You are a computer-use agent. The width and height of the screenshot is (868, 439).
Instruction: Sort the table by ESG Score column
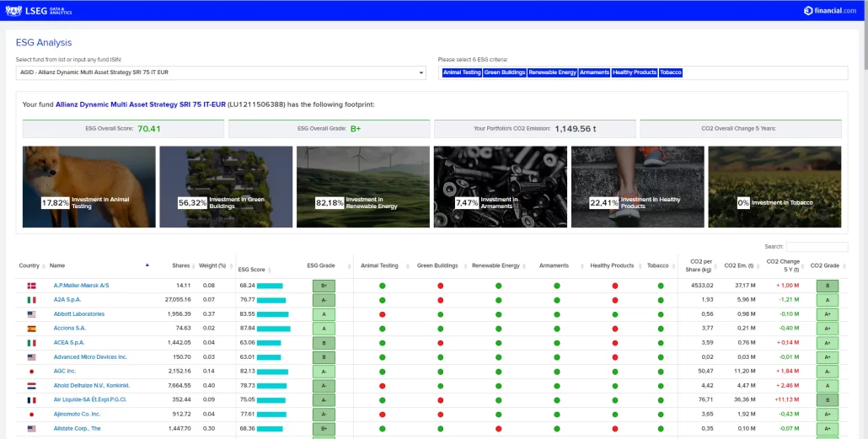coord(251,270)
